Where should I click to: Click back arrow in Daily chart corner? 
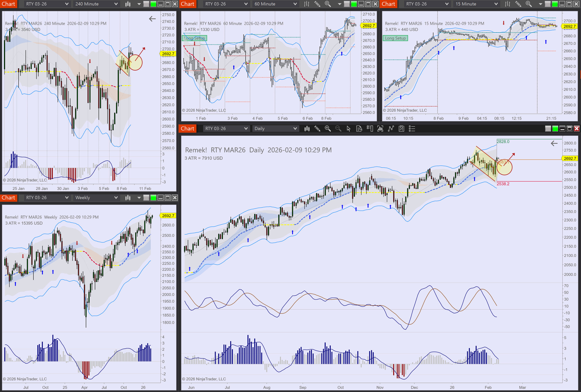pyautogui.click(x=554, y=144)
